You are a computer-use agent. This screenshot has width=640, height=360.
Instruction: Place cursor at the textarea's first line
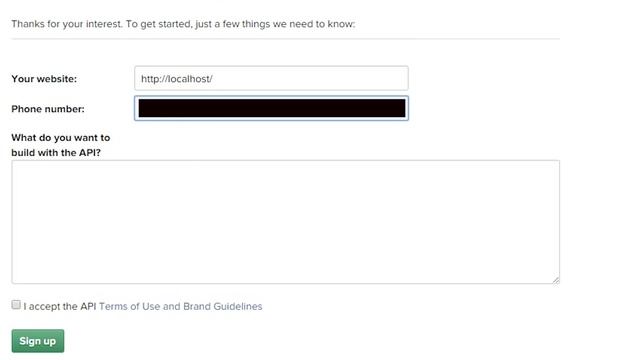[x=285, y=169]
